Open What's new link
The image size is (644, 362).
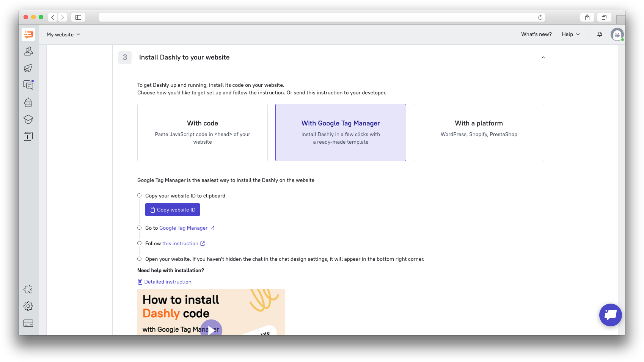point(536,34)
